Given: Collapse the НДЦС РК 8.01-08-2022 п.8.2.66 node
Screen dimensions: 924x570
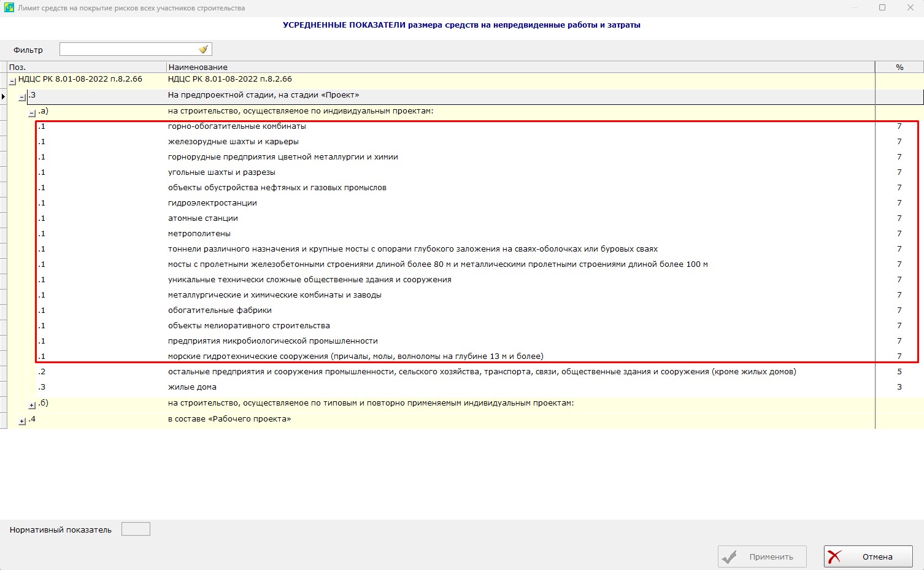Looking at the screenshot, I should pyautogui.click(x=12, y=80).
